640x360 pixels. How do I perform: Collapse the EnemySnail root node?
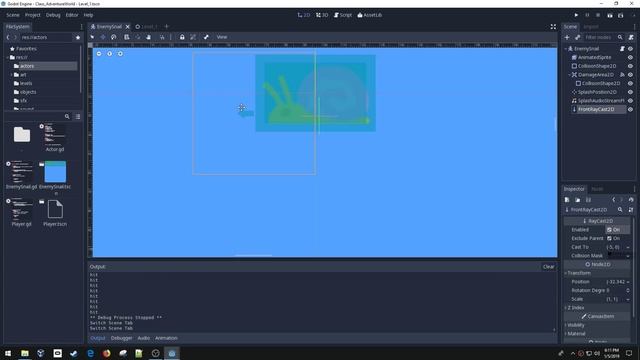(566, 49)
